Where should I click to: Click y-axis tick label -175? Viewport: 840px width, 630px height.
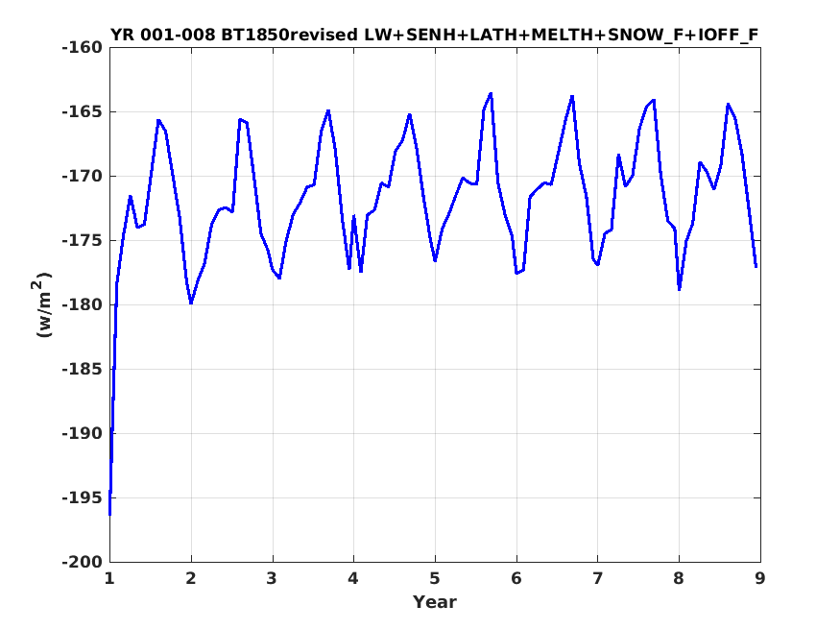click(x=82, y=240)
